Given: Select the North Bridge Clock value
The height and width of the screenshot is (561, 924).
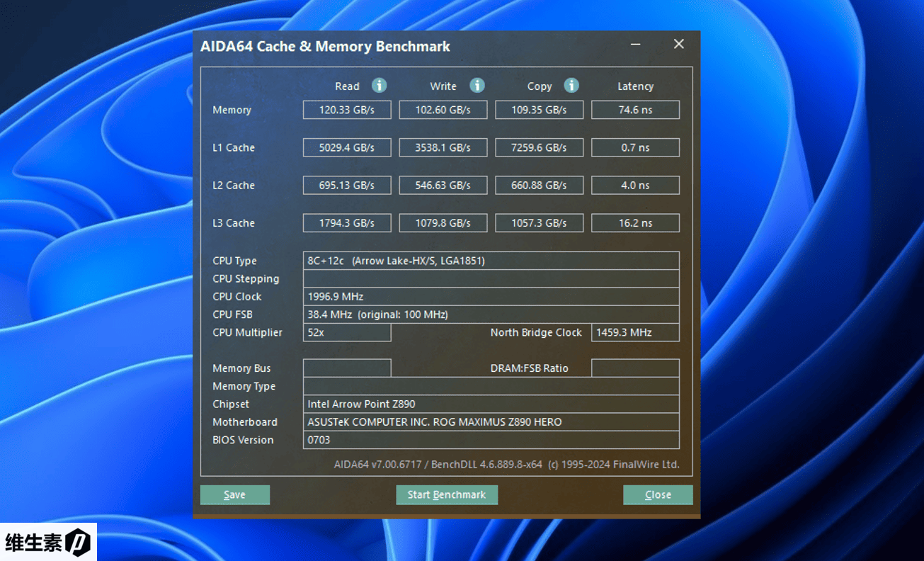Looking at the screenshot, I should pos(635,332).
